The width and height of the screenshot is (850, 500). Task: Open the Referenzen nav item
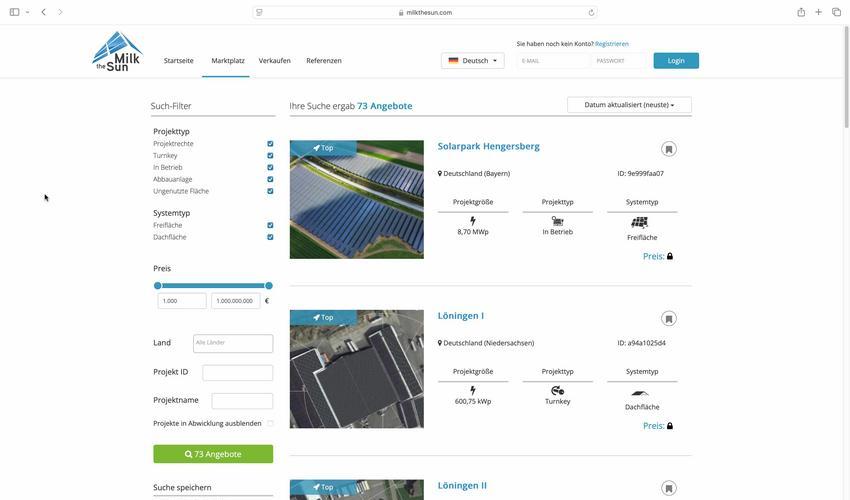(x=324, y=61)
